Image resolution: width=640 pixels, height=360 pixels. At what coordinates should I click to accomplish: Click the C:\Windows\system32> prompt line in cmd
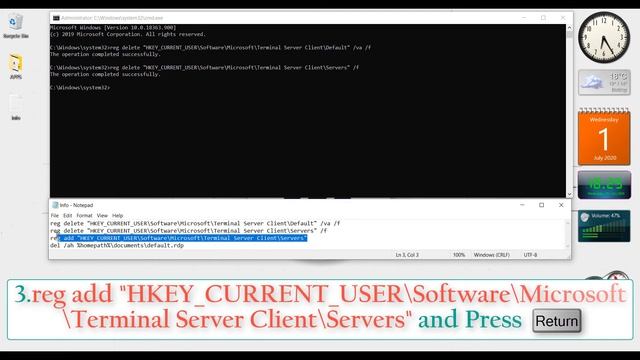[x=80, y=87]
